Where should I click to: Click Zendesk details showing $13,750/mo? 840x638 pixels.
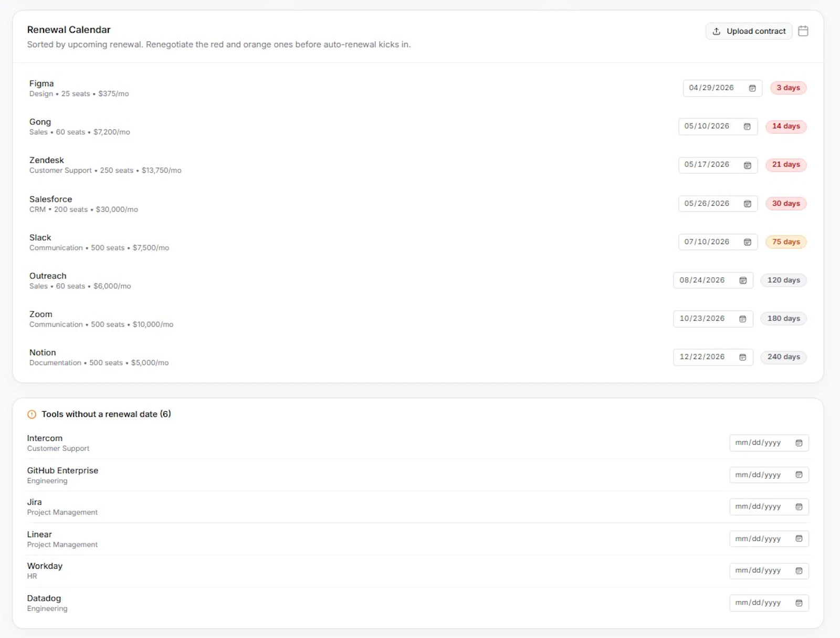pos(106,171)
